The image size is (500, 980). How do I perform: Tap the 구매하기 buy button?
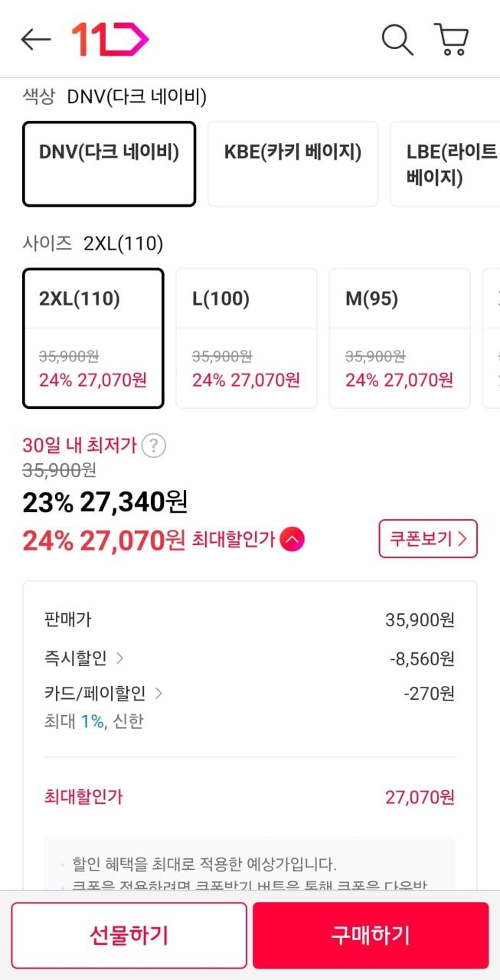tap(371, 936)
